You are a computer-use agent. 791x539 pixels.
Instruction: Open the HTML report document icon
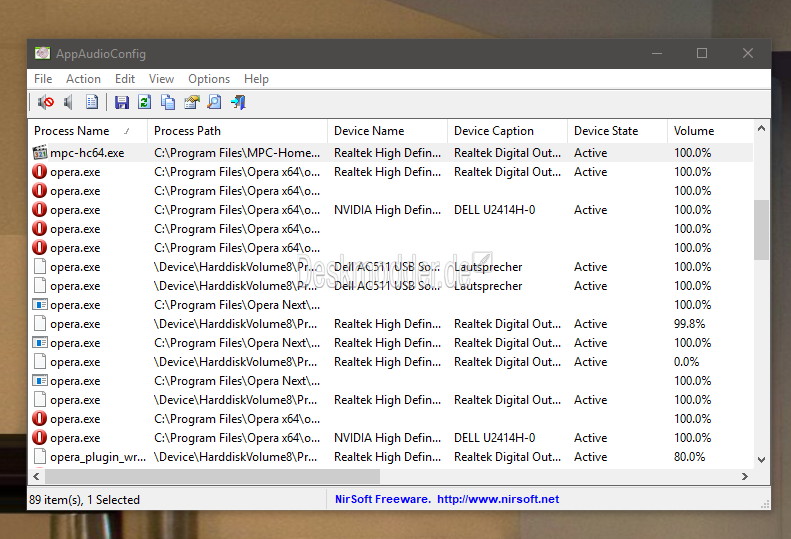coord(92,102)
